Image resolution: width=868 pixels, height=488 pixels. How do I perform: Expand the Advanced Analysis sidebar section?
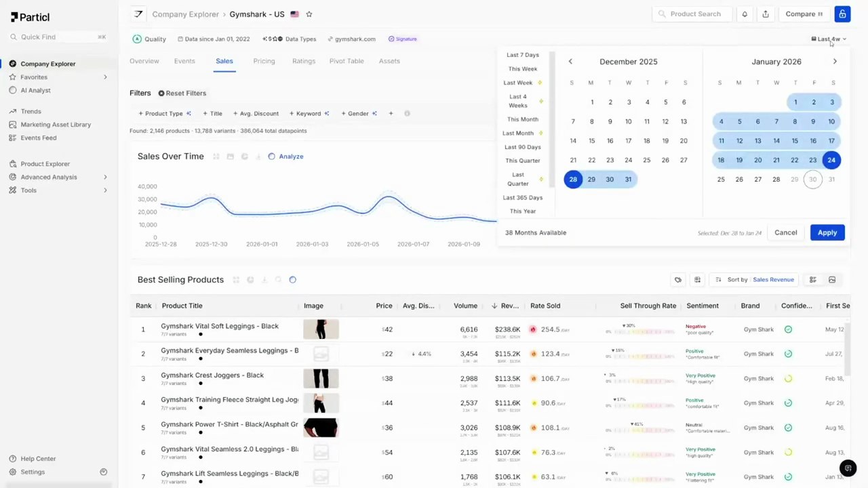[x=105, y=177]
